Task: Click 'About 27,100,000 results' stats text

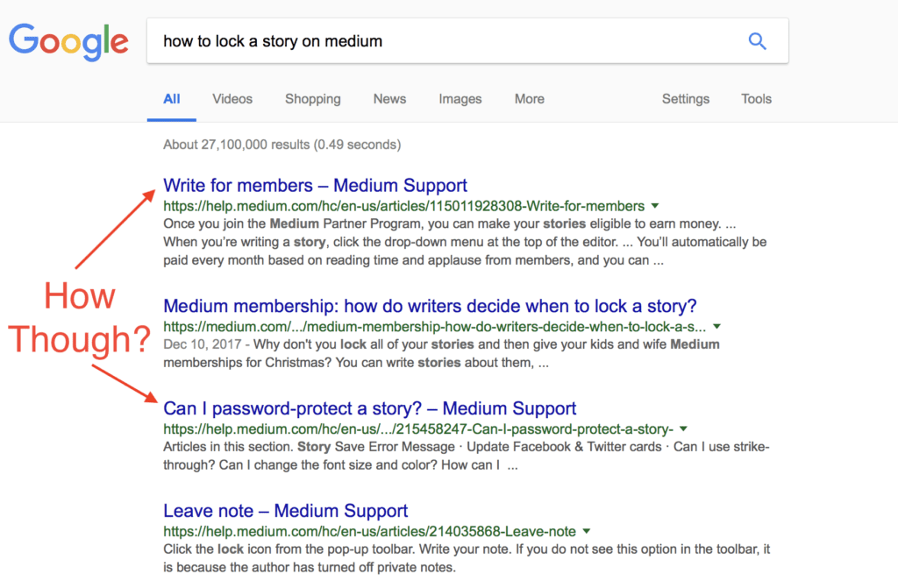Action: [282, 145]
